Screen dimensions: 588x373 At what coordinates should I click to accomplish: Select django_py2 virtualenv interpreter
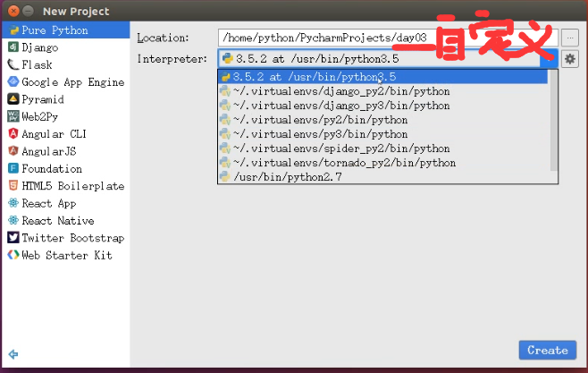[382, 91]
